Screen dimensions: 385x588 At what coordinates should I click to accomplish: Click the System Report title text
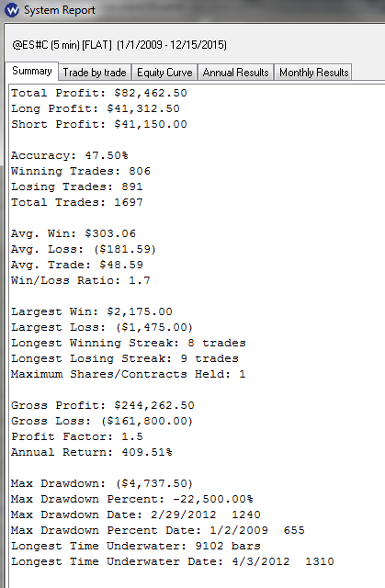tap(60, 10)
